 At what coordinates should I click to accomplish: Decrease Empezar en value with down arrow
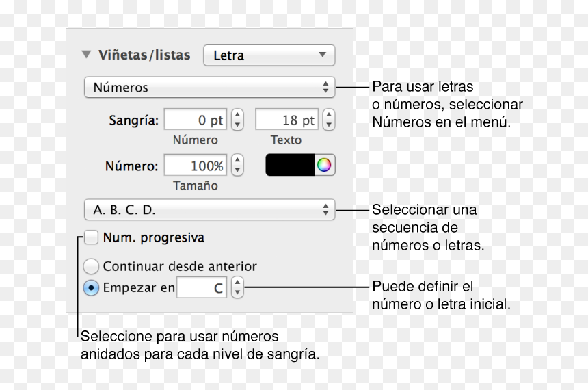coord(237,293)
